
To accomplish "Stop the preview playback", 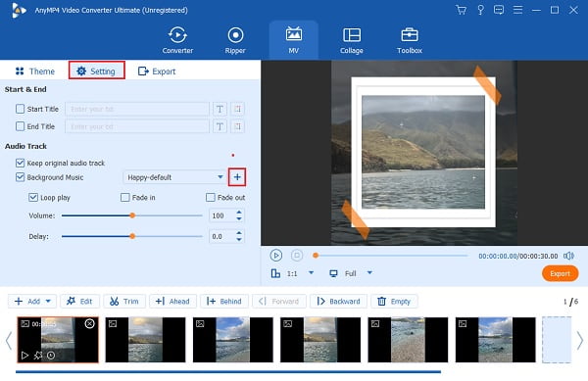I will pyautogui.click(x=297, y=256).
